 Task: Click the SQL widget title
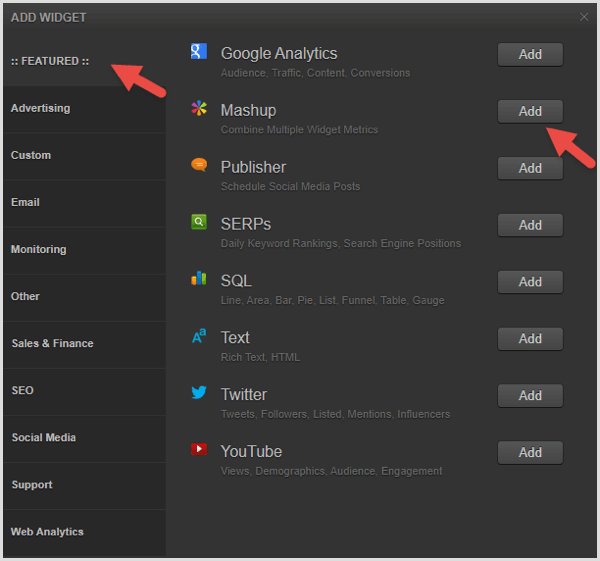pos(236,280)
